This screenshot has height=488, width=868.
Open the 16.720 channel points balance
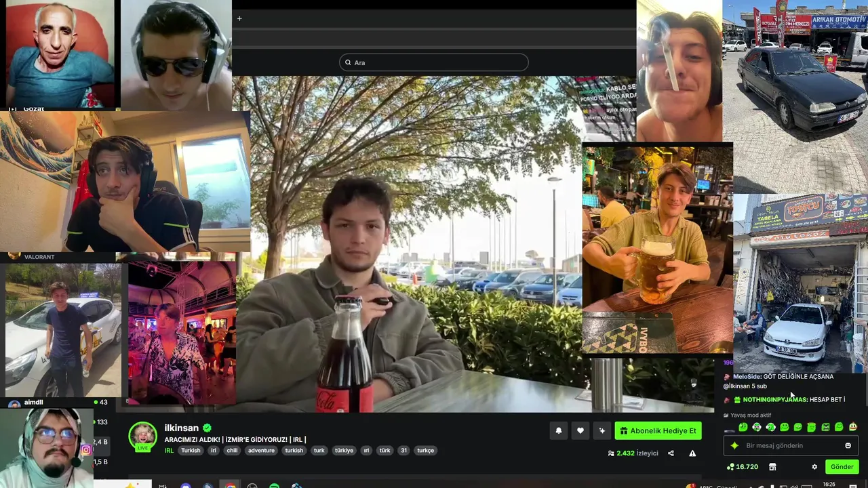tap(742, 466)
